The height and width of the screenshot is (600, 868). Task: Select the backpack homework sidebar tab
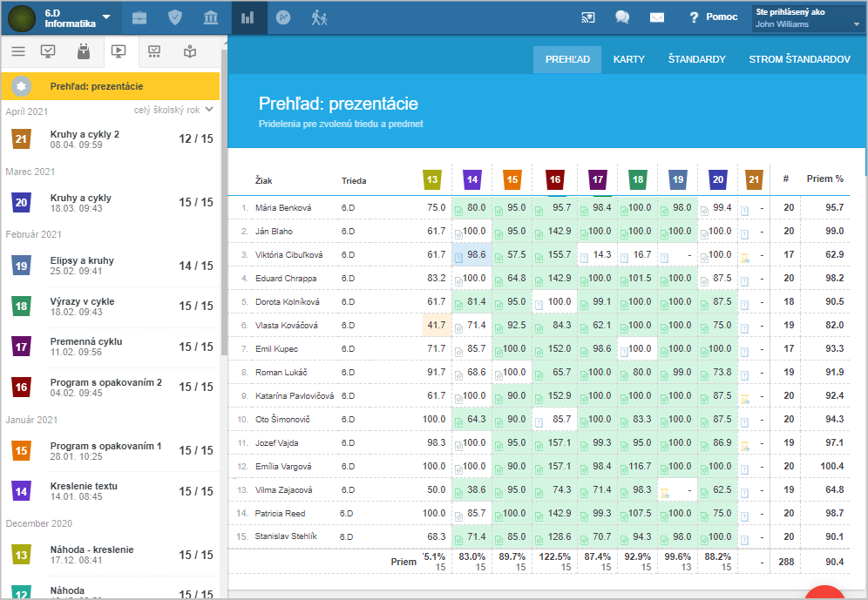tap(84, 51)
